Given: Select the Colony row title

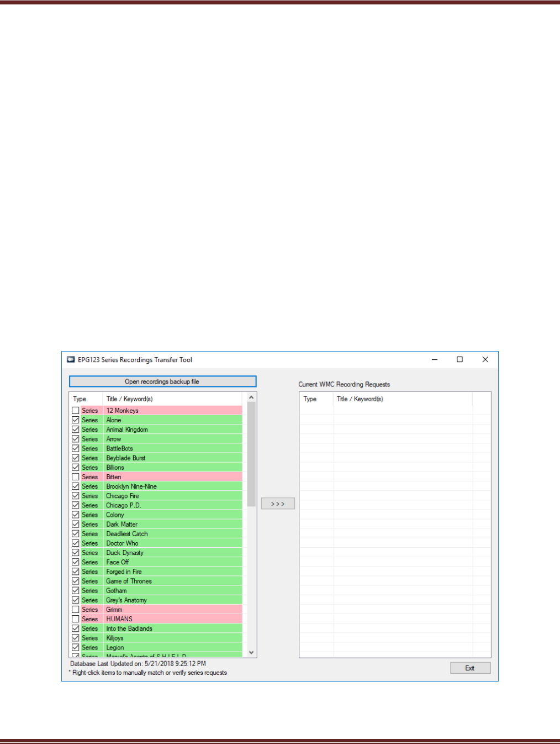Looking at the screenshot, I should click(x=115, y=515).
